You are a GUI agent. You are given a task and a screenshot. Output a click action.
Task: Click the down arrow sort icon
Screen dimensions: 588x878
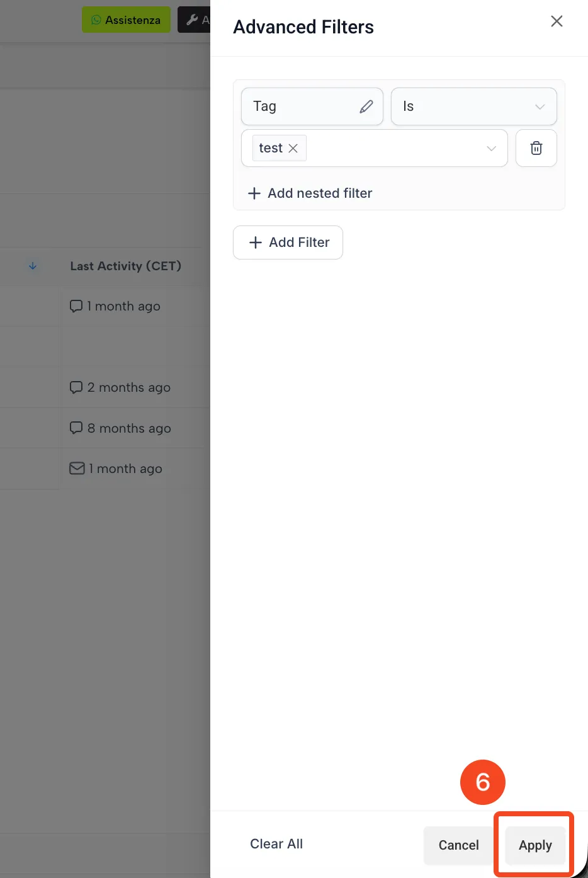click(33, 266)
